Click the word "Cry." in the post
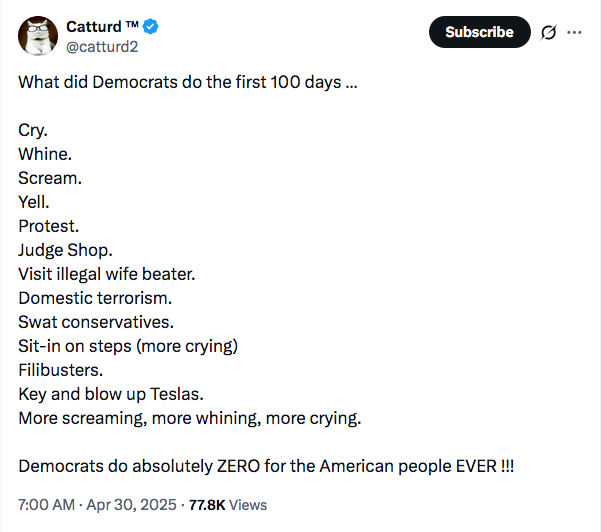 click(x=33, y=130)
